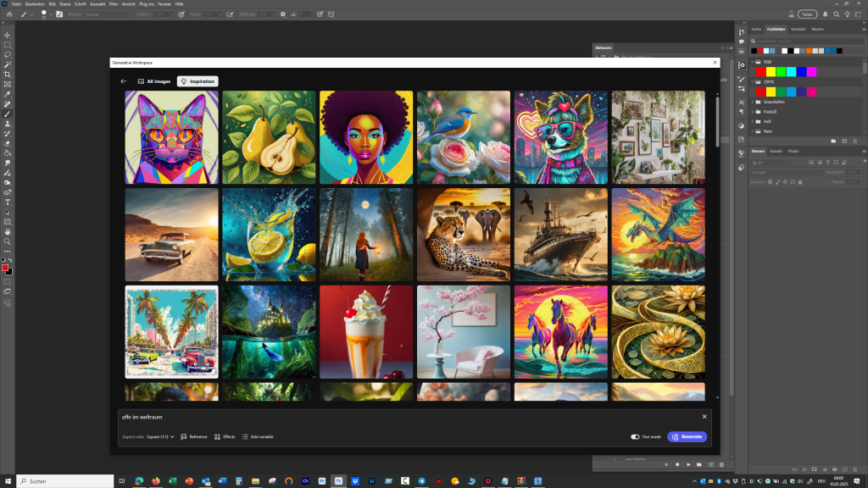Screen dimensions: 868x488
Task: Pick the horizontal Type tool
Action: (x=8, y=202)
